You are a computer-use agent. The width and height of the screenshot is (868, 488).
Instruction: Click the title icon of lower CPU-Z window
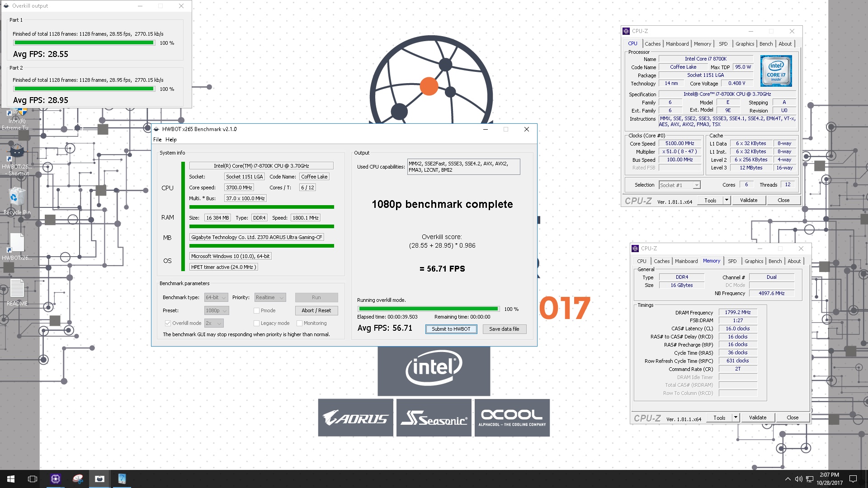(635, 249)
